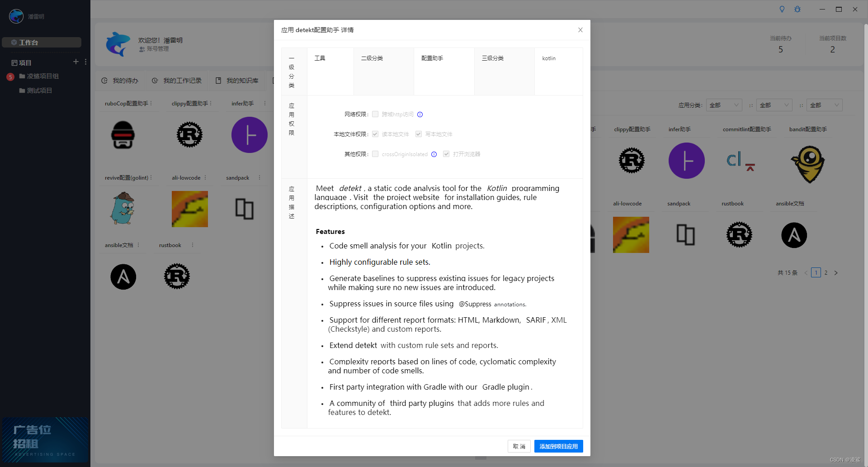Viewport: 868px width, 467px height.
Task: Open the left sandpack app icon
Action: 245,209
